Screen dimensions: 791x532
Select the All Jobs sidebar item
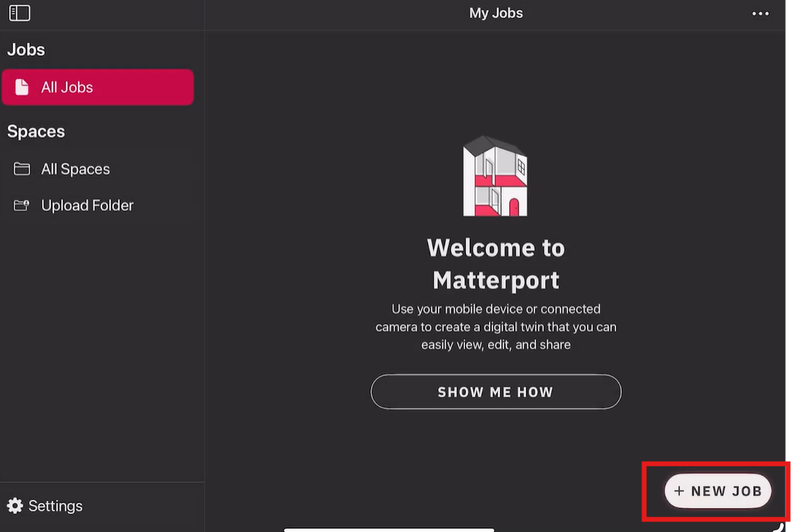98,87
